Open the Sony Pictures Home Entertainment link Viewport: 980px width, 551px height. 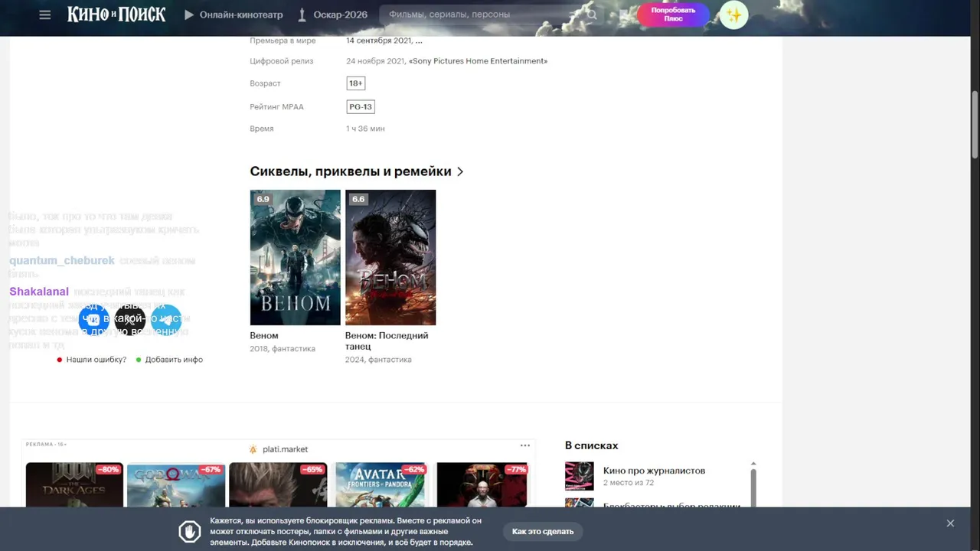pyautogui.click(x=479, y=61)
